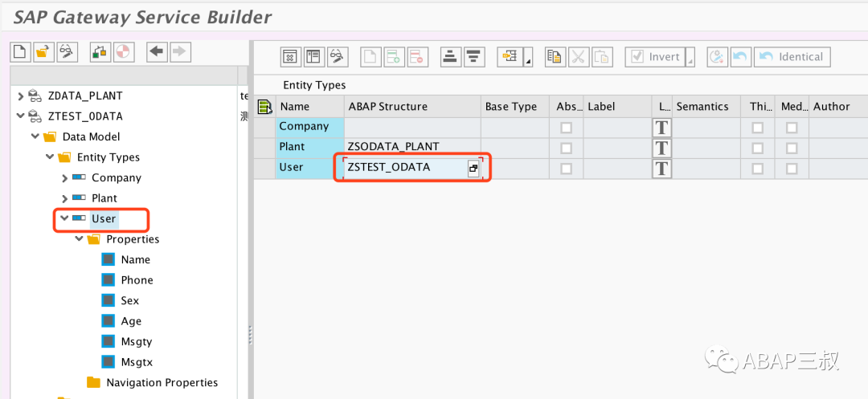
Task: Switch display/change mode in the left toolbar
Action: (67, 52)
